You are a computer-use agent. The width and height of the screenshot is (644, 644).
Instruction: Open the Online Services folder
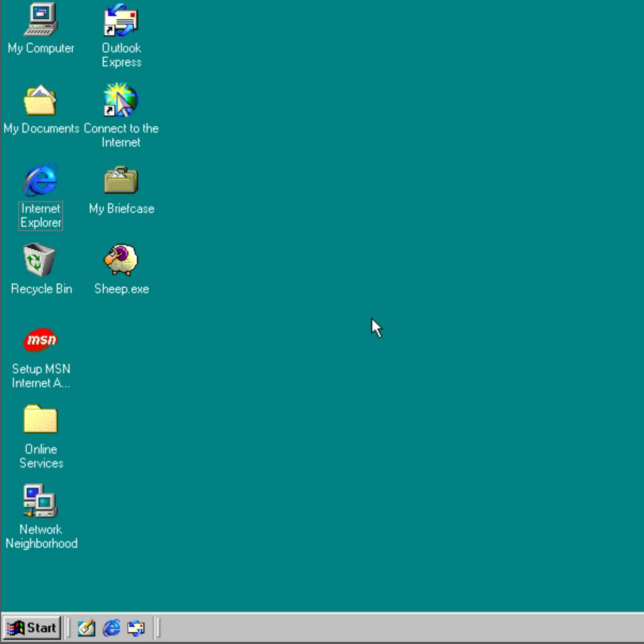41,420
